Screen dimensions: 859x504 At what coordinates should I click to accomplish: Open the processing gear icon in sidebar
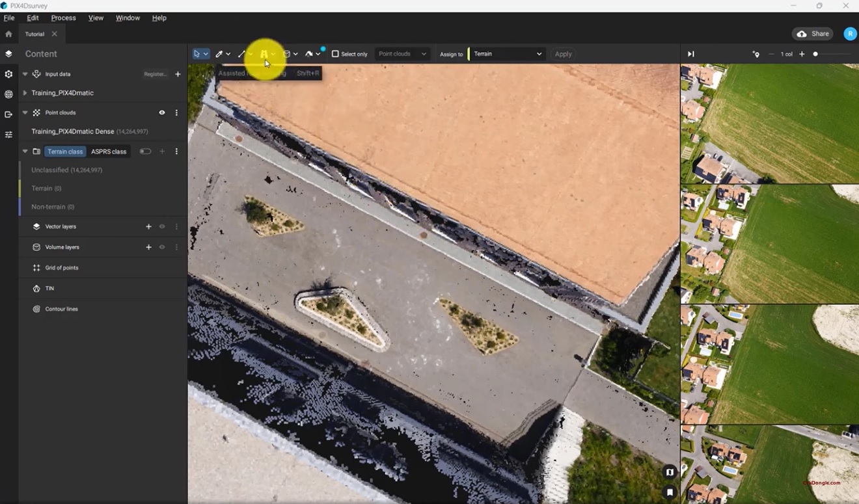point(8,74)
